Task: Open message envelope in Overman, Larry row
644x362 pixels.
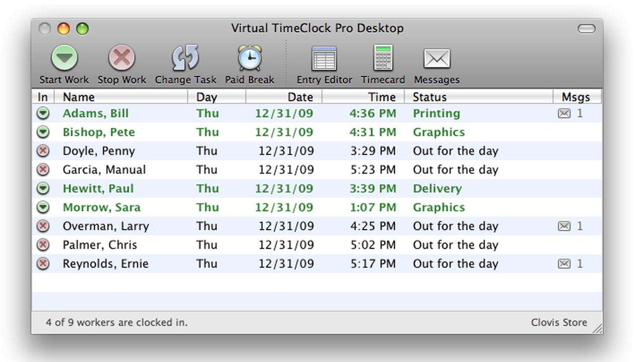Action: pos(565,226)
